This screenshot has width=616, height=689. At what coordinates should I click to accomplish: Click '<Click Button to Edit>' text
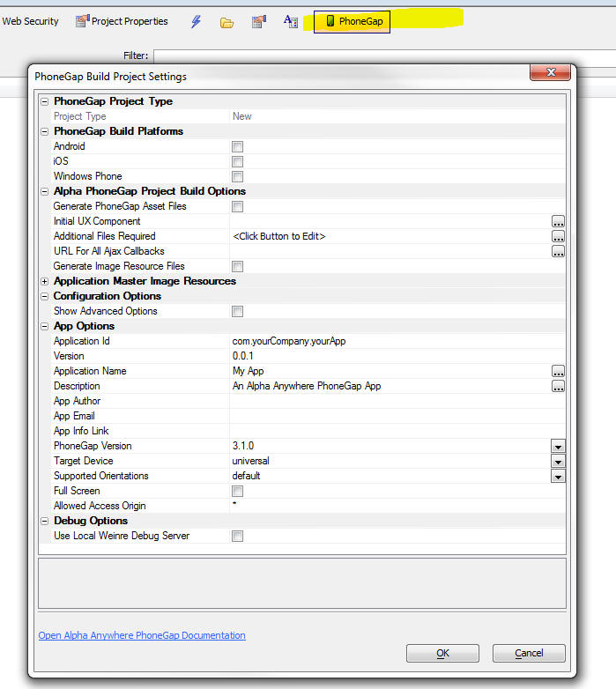(279, 236)
